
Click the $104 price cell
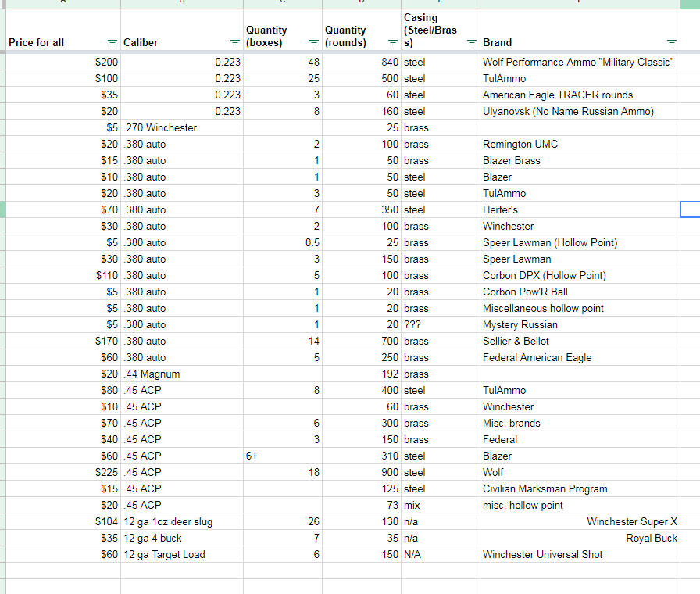tap(63, 521)
